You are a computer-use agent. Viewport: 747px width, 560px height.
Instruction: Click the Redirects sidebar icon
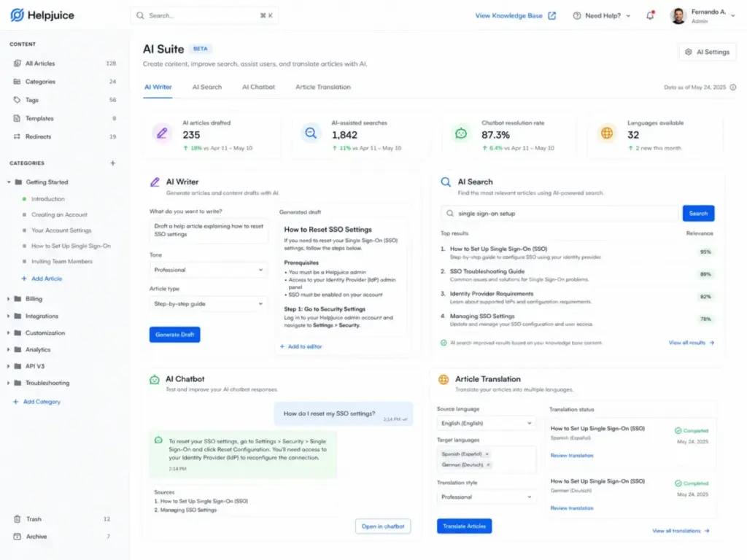(x=18, y=136)
